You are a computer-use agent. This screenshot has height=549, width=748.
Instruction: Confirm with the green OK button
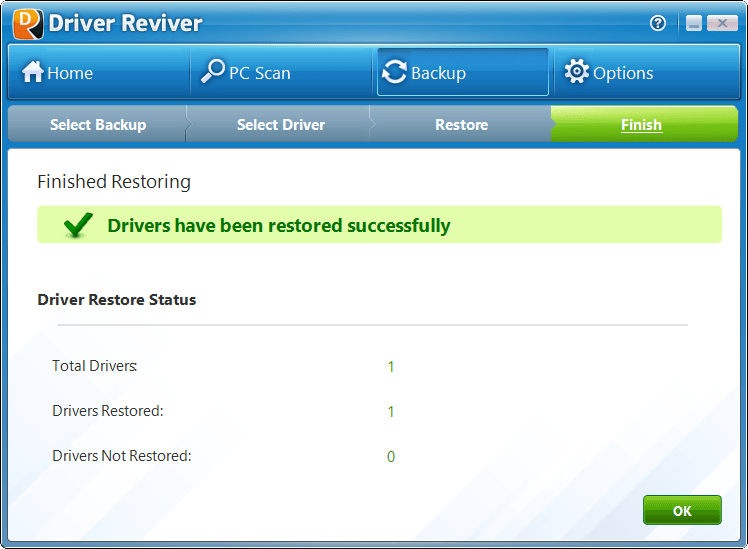pos(682,510)
